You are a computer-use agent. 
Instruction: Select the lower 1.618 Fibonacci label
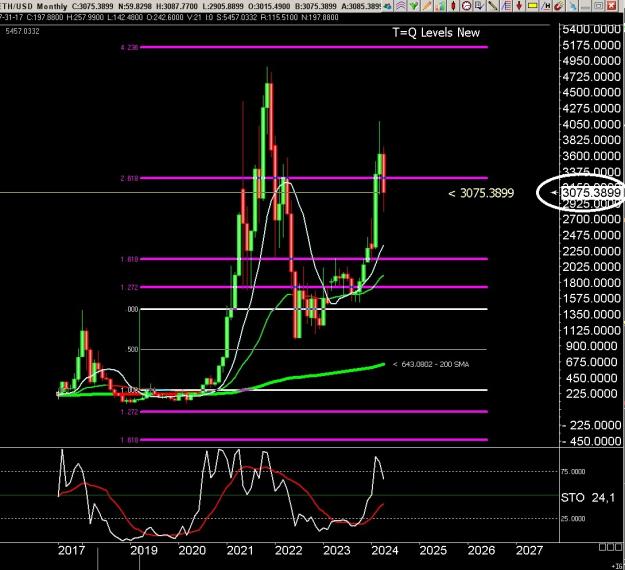130,440
